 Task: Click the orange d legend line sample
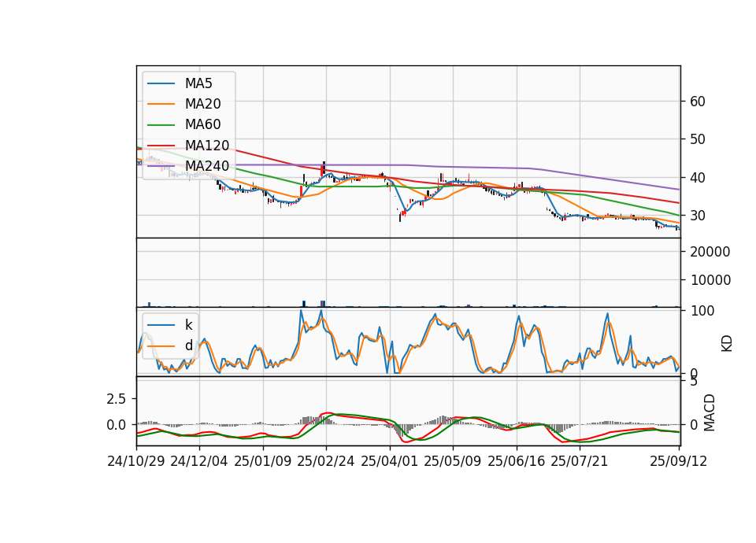(x=161, y=346)
